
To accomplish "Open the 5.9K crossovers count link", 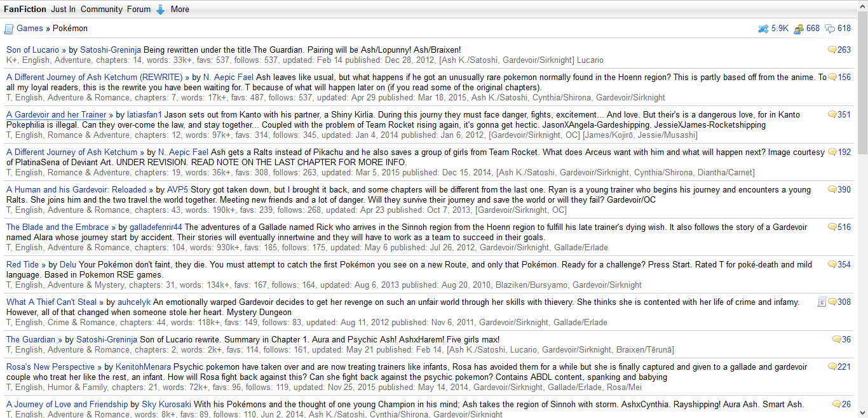I will pyautogui.click(x=780, y=29).
